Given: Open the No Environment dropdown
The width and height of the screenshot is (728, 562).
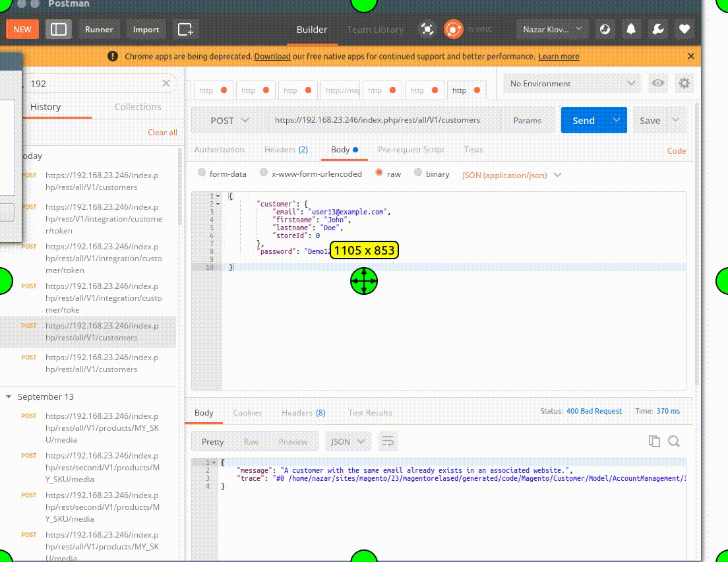Looking at the screenshot, I should point(571,83).
